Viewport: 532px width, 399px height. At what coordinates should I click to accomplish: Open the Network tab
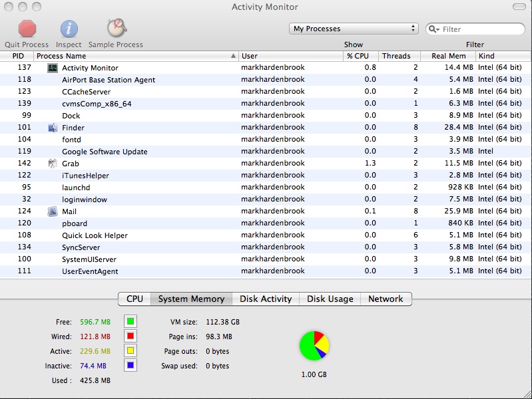click(x=386, y=299)
